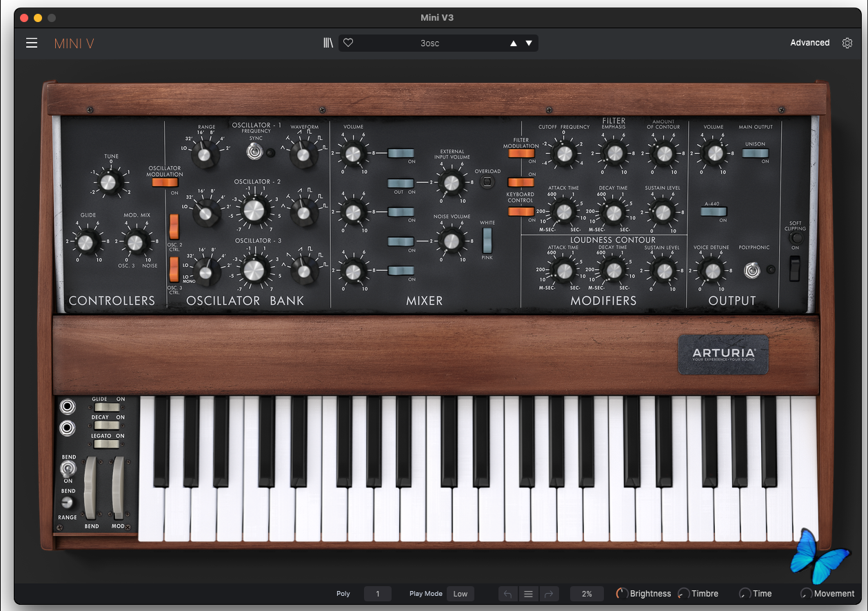
Task: Toggle the Unison switch
Action: pos(755,153)
